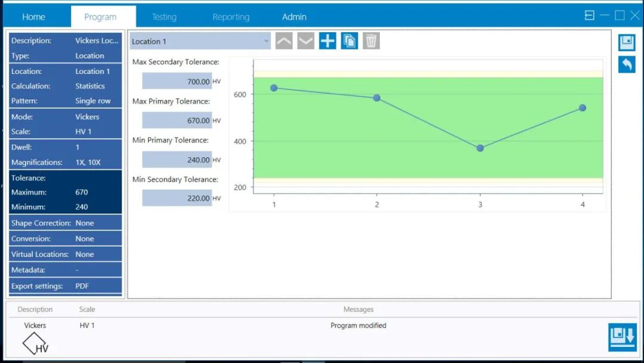The height and width of the screenshot is (363, 644).
Task: Select the Tolerance section header
Action: point(66,178)
